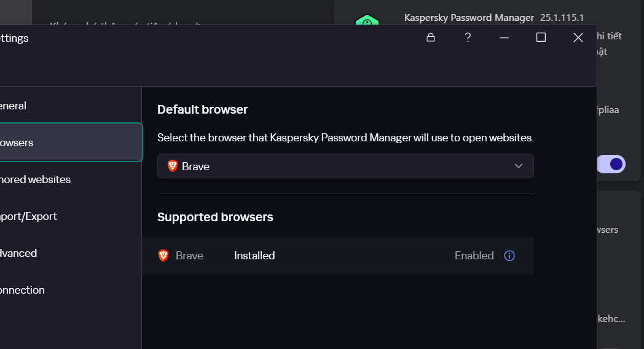The height and width of the screenshot is (349, 644).
Task: Open the General settings section
Action: coord(13,106)
